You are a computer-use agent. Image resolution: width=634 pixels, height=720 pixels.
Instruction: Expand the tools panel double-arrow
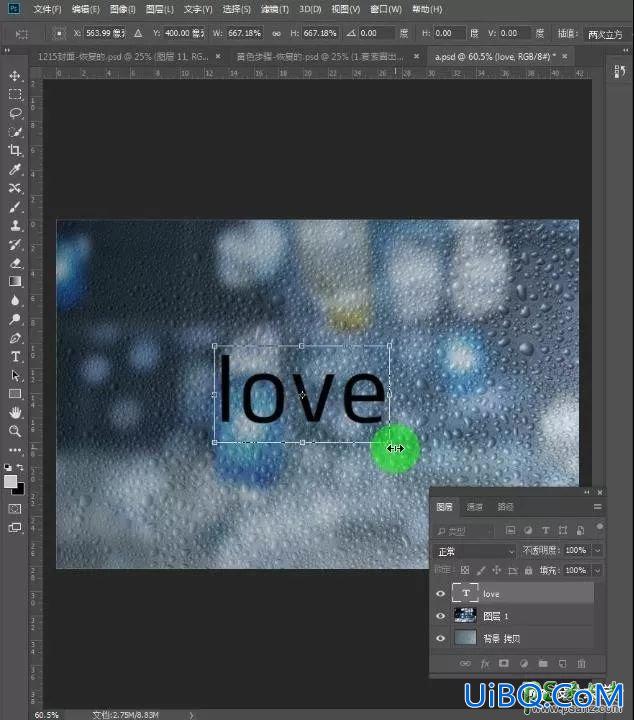pyautogui.click(x=7, y=50)
